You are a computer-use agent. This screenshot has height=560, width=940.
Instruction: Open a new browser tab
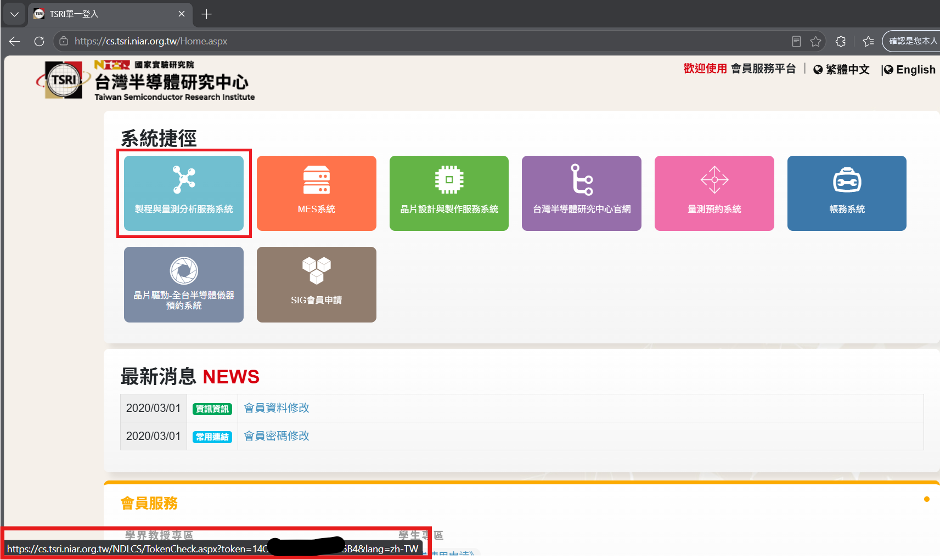pos(206,14)
